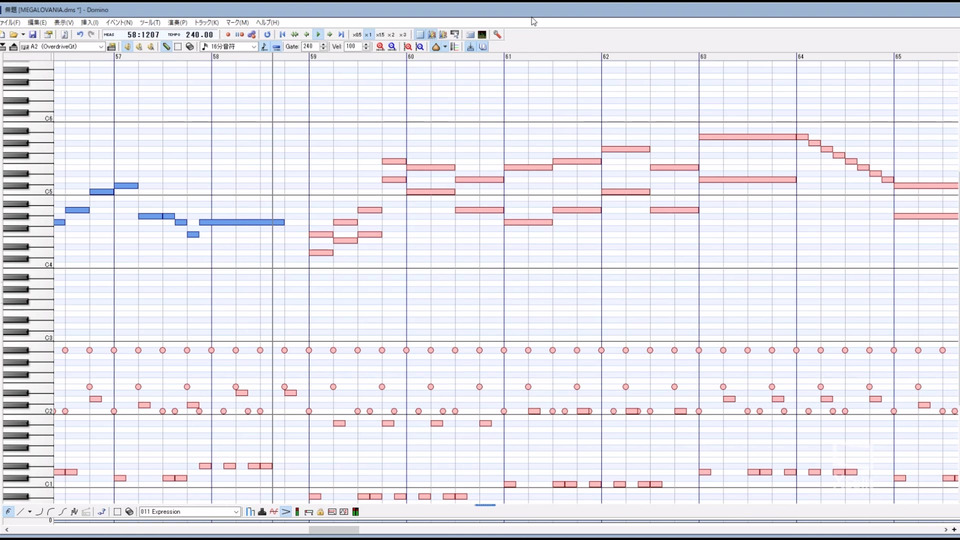This screenshot has height=540, width=960.
Task: Set playback speed to x3
Action: 402,35
